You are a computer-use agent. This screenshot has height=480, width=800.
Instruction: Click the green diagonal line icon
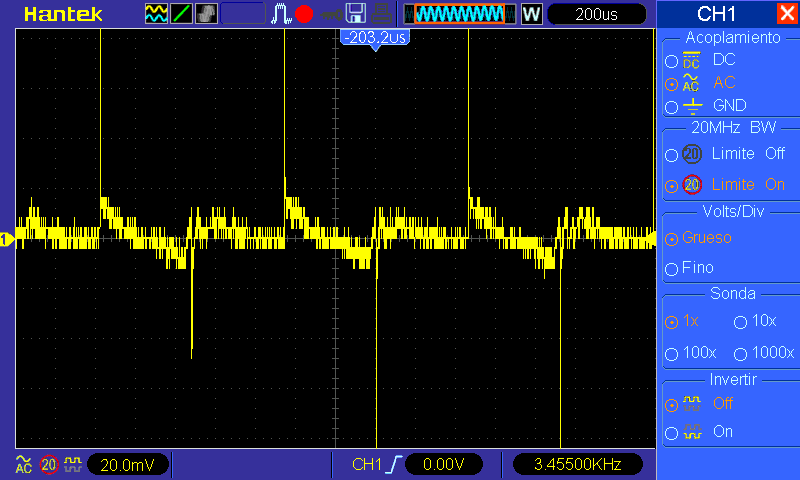[x=181, y=14]
